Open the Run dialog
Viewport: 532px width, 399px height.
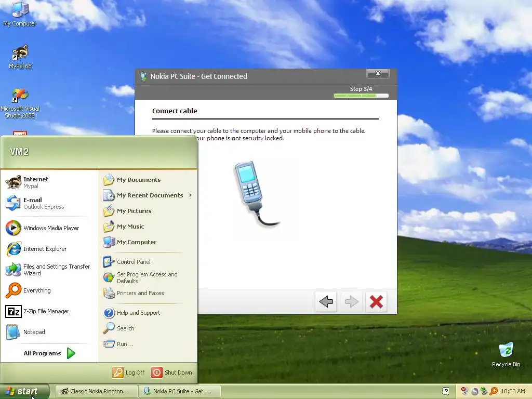pos(148,344)
